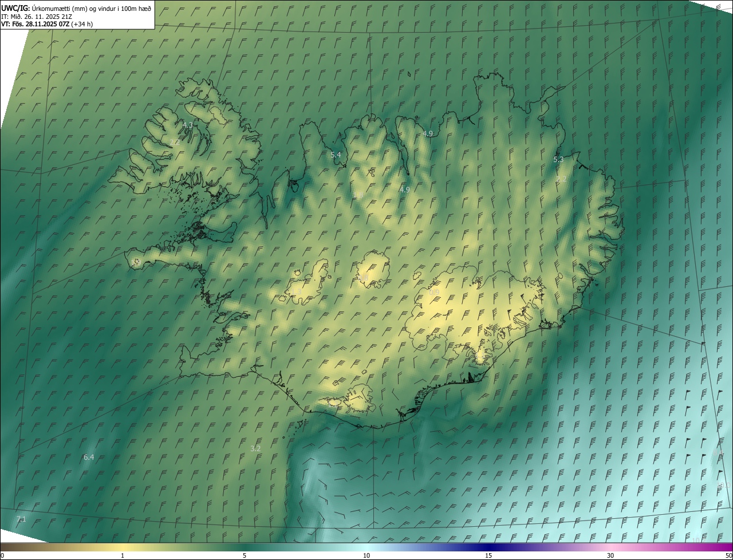Viewport: 733px width, 560px height.
Task: Click the 5.3 value on the east coast
Action: (x=558, y=159)
